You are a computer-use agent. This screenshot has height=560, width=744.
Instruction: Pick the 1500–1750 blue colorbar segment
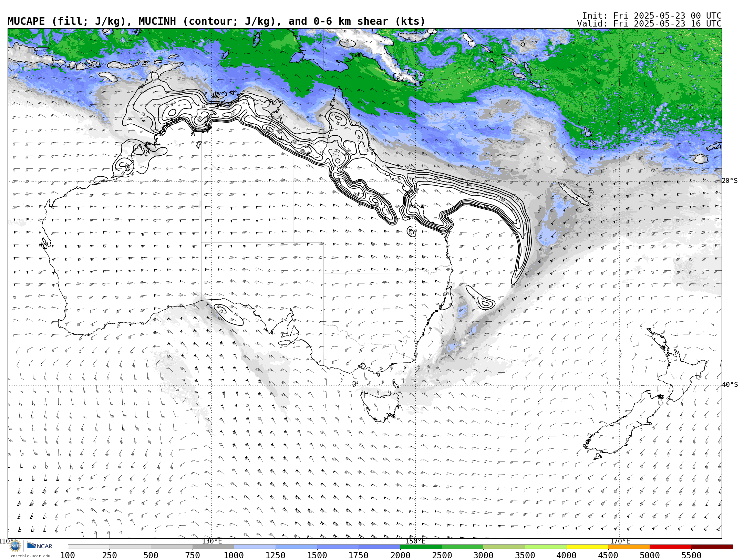pos(338,547)
